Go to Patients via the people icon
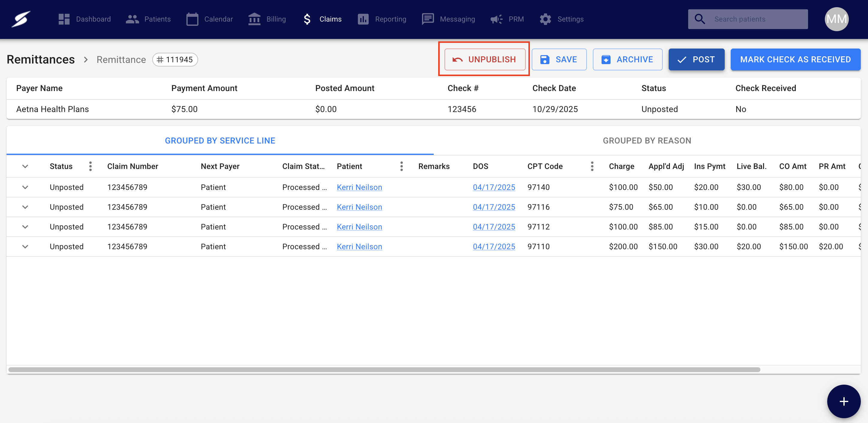The width and height of the screenshot is (868, 423). [x=132, y=19]
